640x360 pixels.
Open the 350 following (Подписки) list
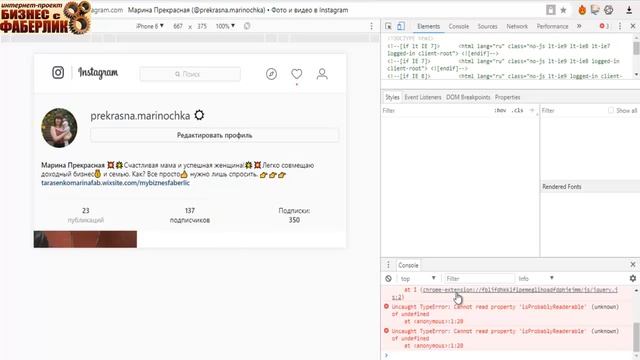(x=294, y=215)
